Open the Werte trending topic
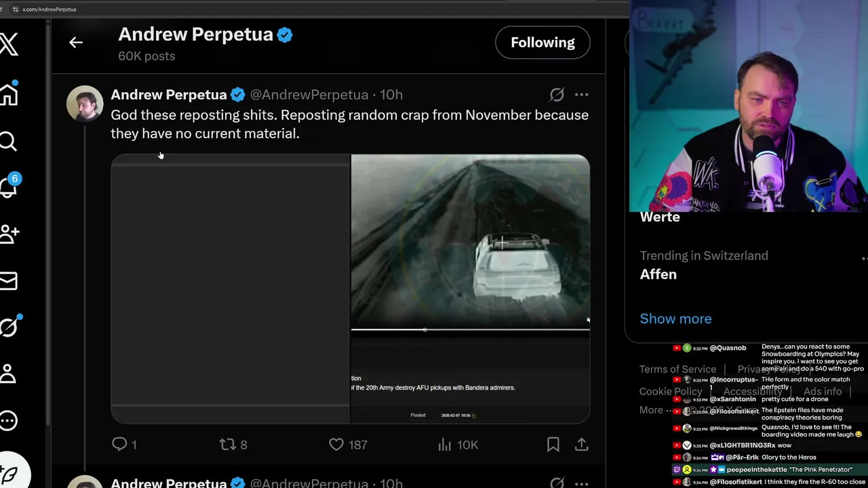 660,218
